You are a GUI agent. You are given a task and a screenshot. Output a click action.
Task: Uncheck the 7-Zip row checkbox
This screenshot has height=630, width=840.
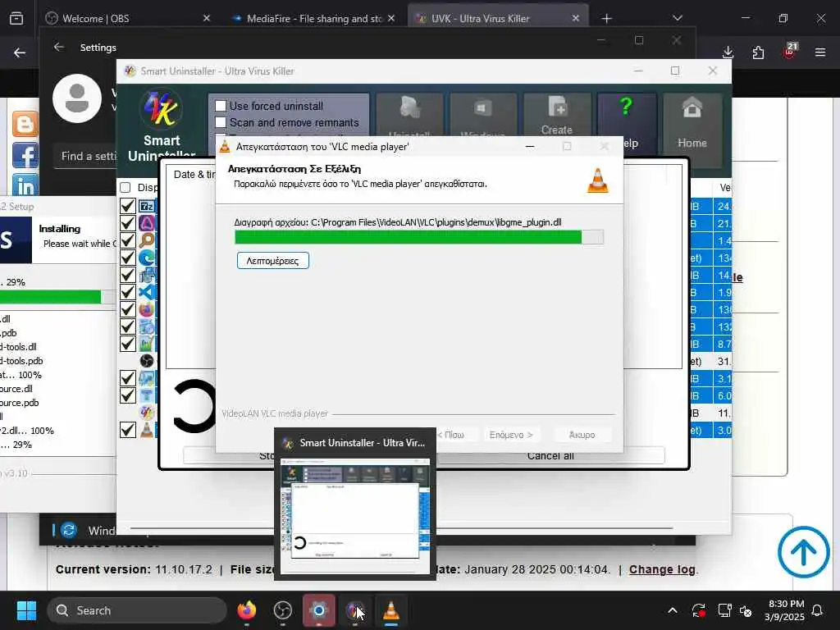[x=127, y=206]
